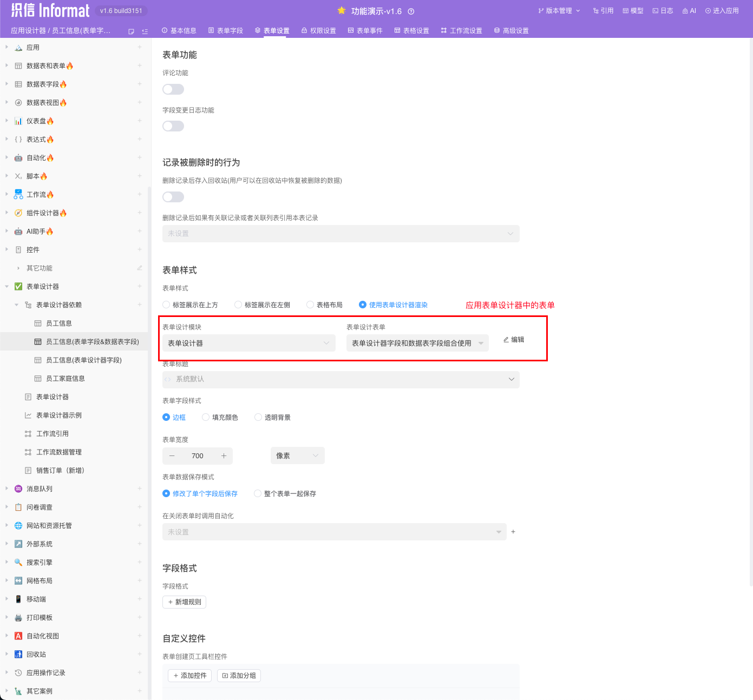This screenshot has width=753, height=700.
Task: Click the 添加控件 button
Action: (189, 676)
